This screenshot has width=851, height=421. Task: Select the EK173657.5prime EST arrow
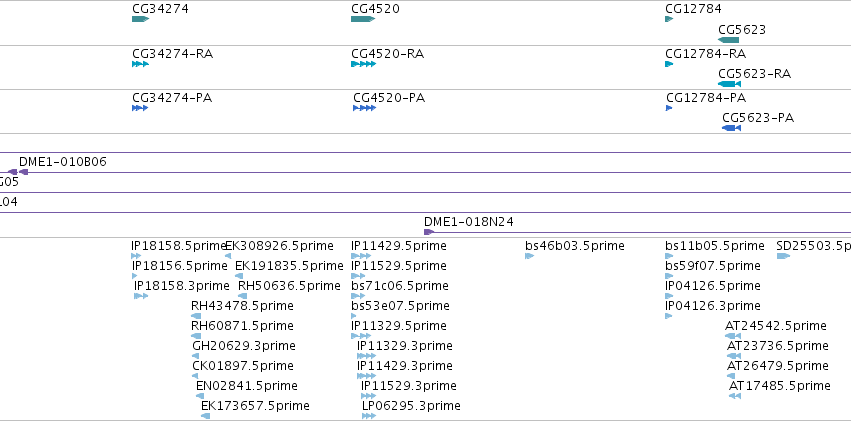[205, 416]
